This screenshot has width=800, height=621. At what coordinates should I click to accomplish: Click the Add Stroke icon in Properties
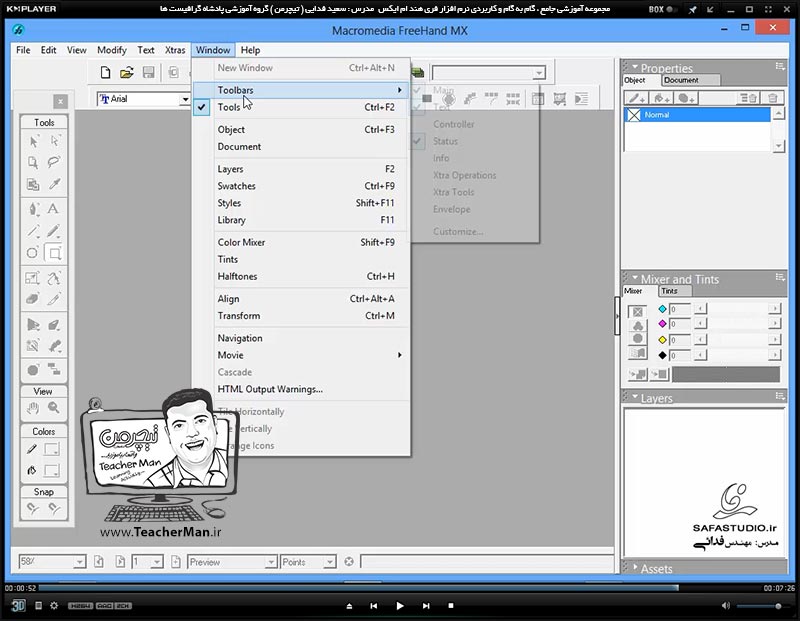[636, 98]
